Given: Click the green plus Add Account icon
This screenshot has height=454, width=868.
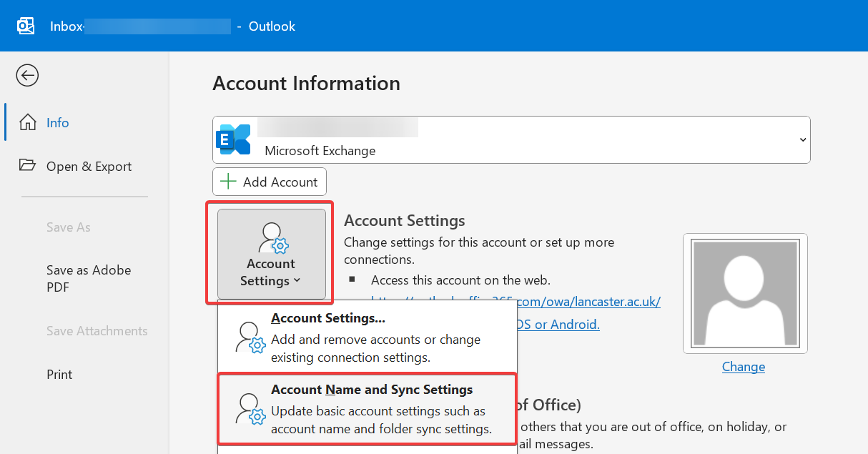Looking at the screenshot, I should pyautogui.click(x=228, y=182).
